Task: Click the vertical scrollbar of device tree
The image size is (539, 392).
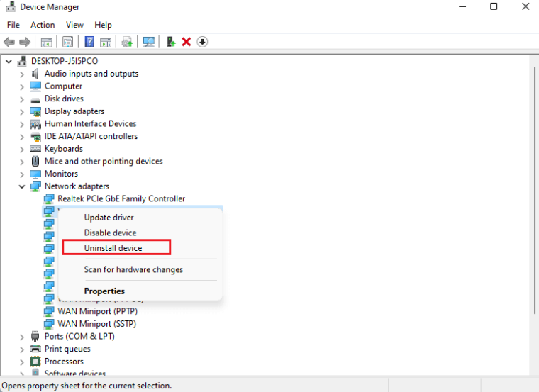Action: coord(535,189)
